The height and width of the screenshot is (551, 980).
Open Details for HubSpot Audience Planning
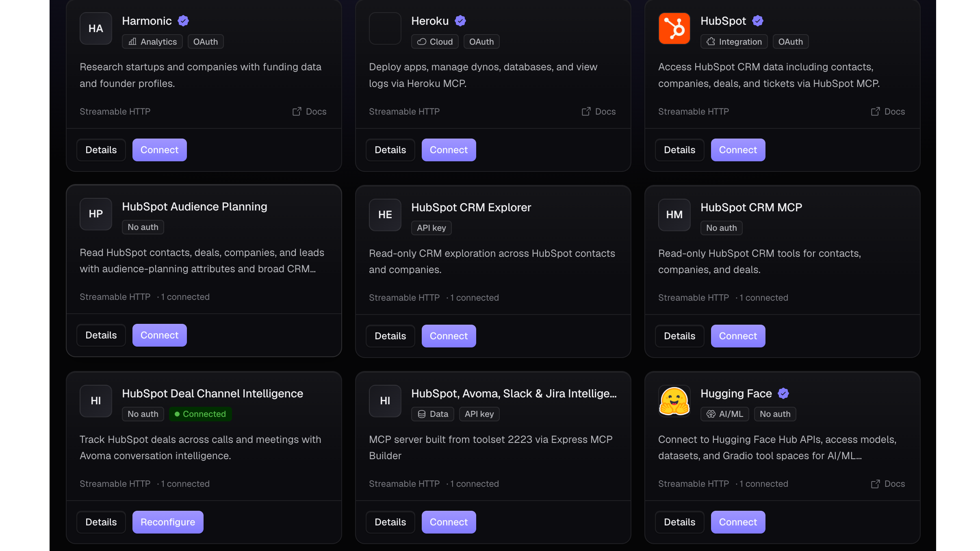[101, 335]
